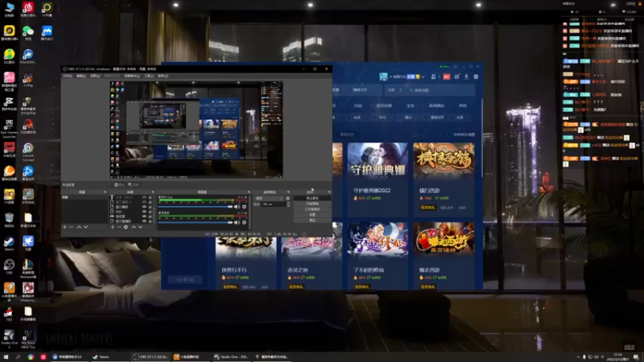The width and height of the screenshot is (644, 362).
Task: Click the 退出 button in OBS Controls
Action: pos(312,220)
